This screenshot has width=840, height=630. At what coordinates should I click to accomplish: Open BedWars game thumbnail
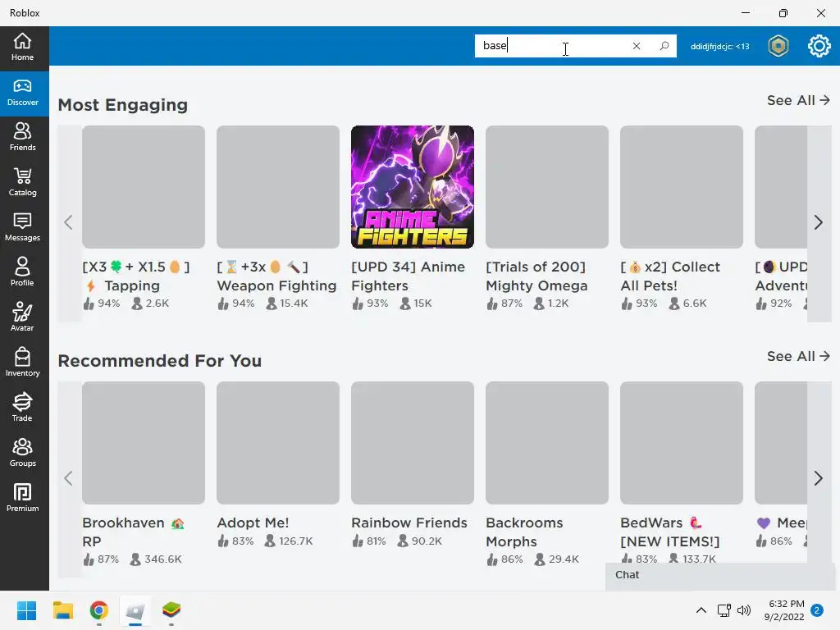682,443
